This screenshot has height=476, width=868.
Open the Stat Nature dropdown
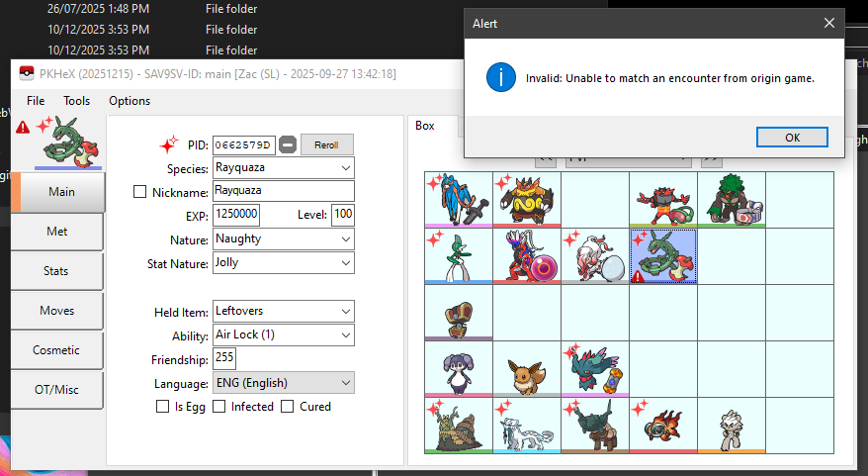(x=283, y=263)
